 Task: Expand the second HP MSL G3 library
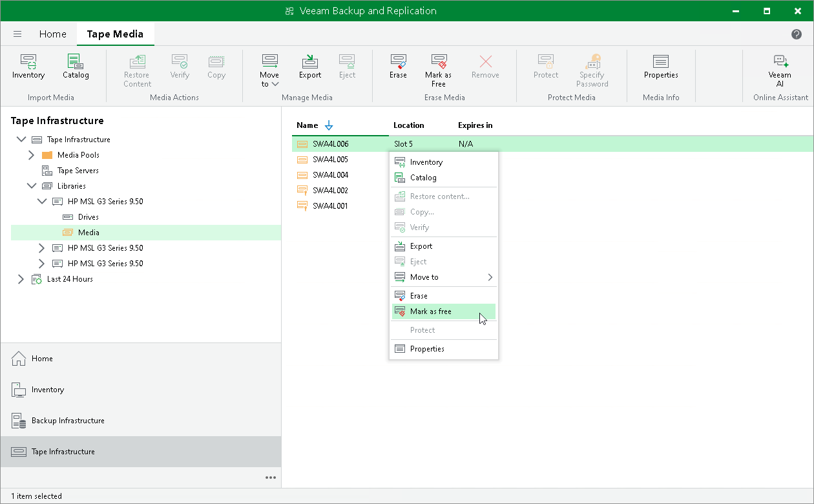click(x=42, y=248)
